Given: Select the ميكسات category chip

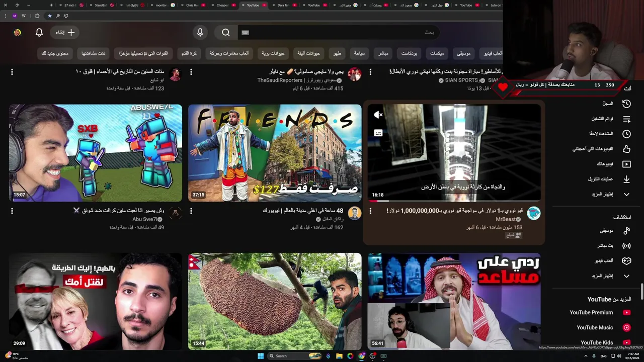Looking at the screenshot, I should [x=437, y=53].
